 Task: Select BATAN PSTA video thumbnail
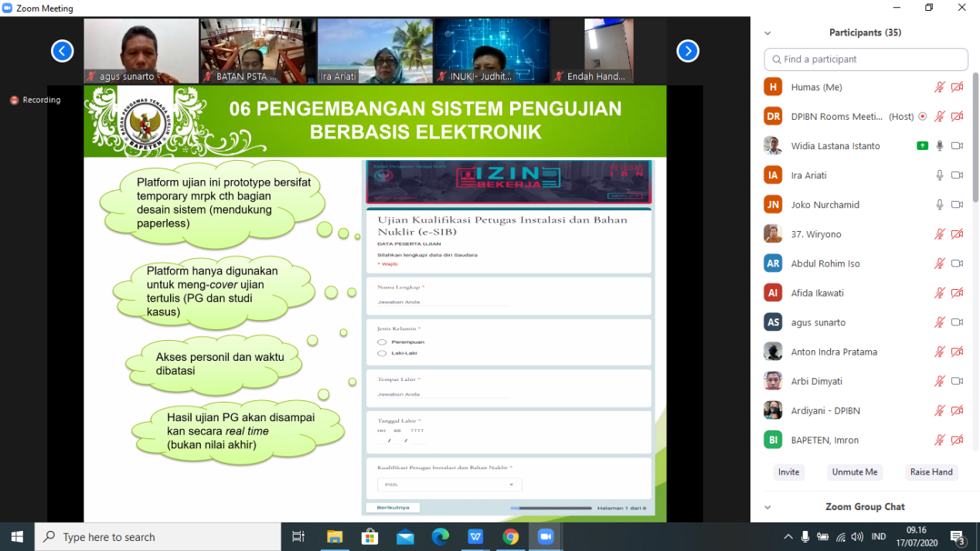pyautogui.click(x=258, y=51)
